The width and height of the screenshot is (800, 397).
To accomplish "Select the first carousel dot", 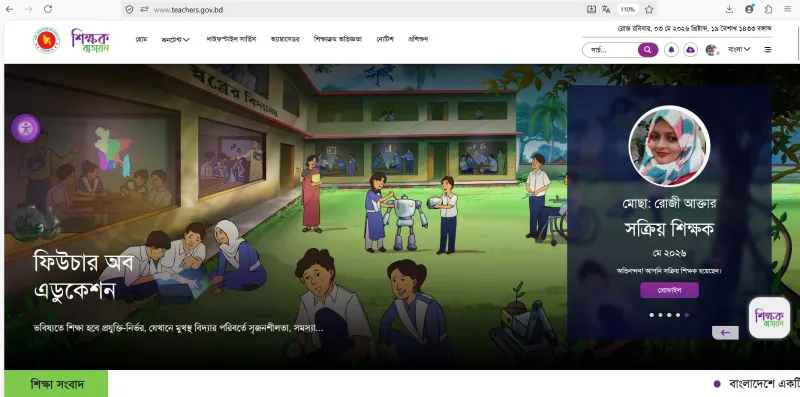I will click(x=652, y=315).
